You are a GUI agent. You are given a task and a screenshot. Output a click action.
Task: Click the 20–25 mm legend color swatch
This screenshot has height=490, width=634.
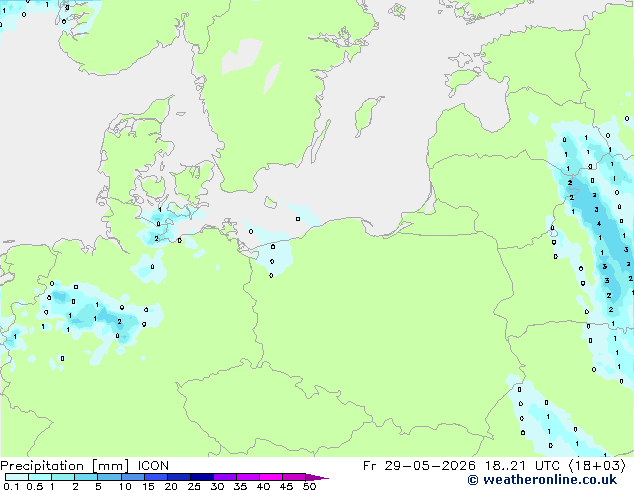[179, 477]
